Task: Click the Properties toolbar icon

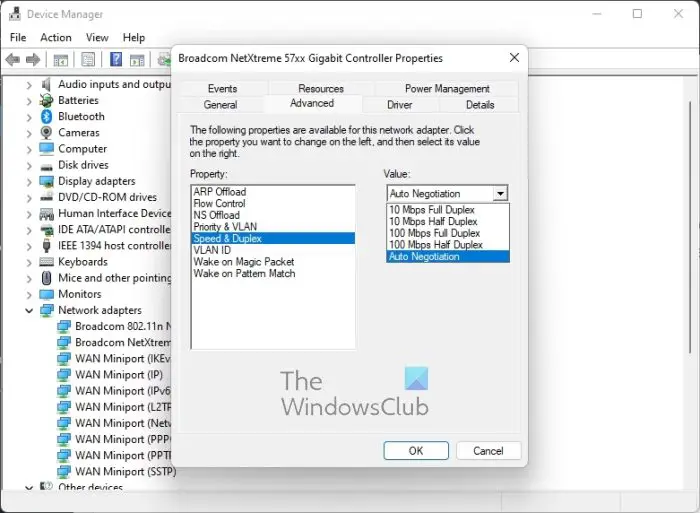Action: 88,59
